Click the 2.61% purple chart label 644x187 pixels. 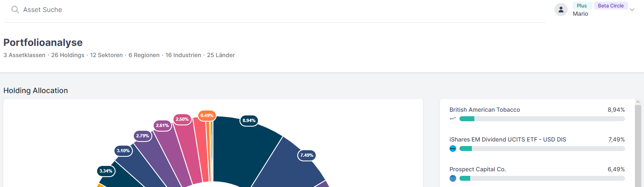[162, 125]
